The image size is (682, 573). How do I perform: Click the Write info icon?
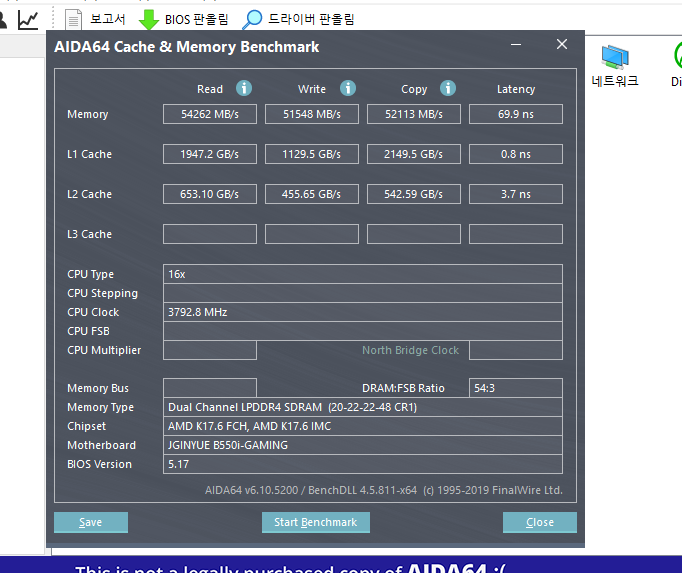(x=348, y=88)
